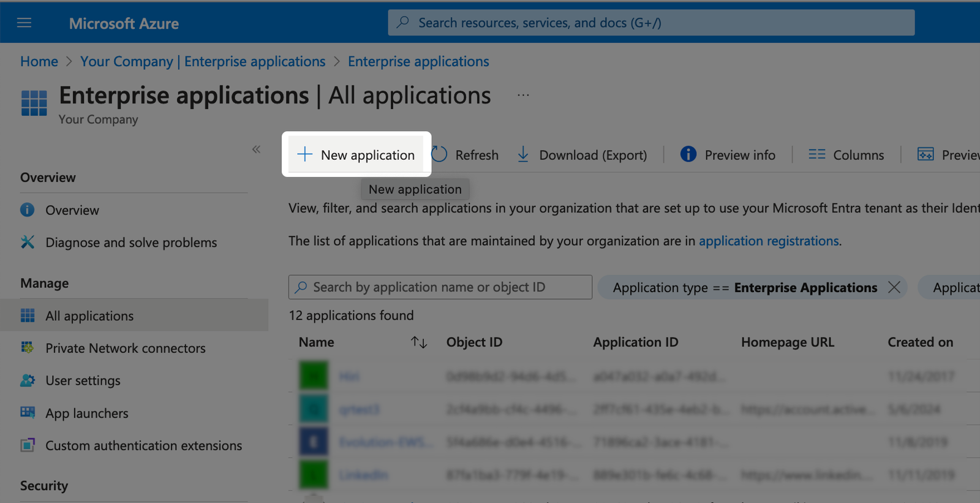Click the second row's teal application thumbnail
The height and width of the screenshot is (503, 980).
pyautogui.click(x=314, y=409)
